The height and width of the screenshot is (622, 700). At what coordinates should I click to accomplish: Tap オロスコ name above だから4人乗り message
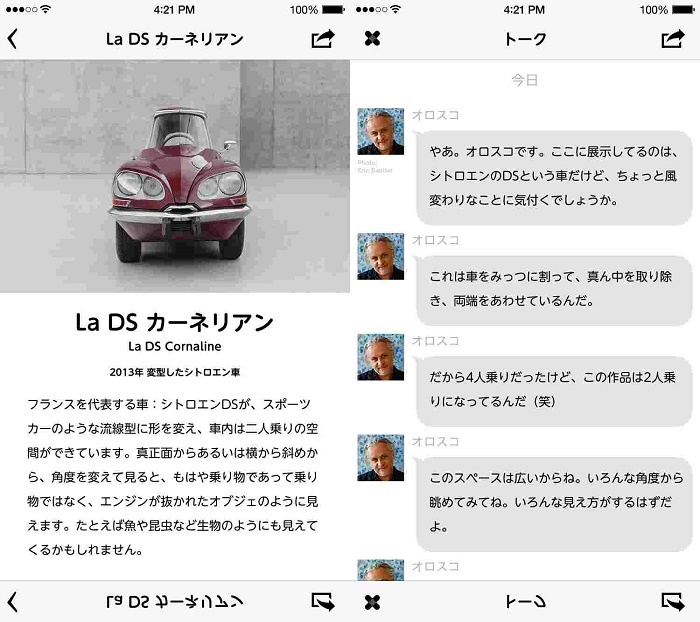pos(435,341)
